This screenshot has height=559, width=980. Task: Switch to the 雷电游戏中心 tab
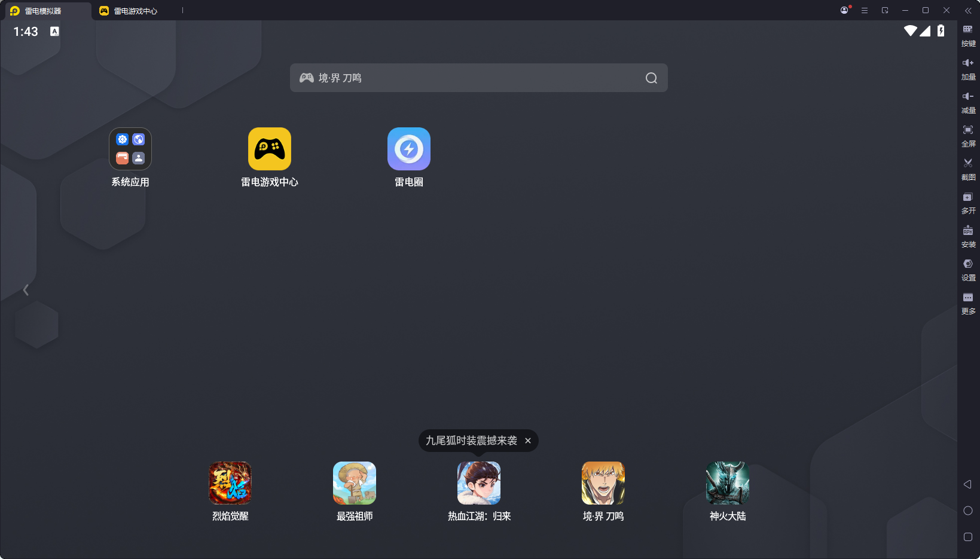tap(129, 11)
